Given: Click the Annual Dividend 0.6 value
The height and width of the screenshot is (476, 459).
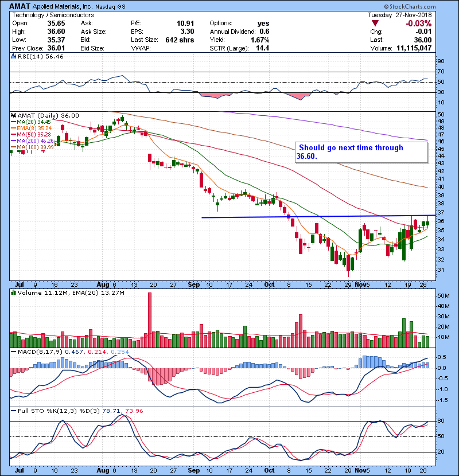Looking at the screenshot, I should 264,32.
